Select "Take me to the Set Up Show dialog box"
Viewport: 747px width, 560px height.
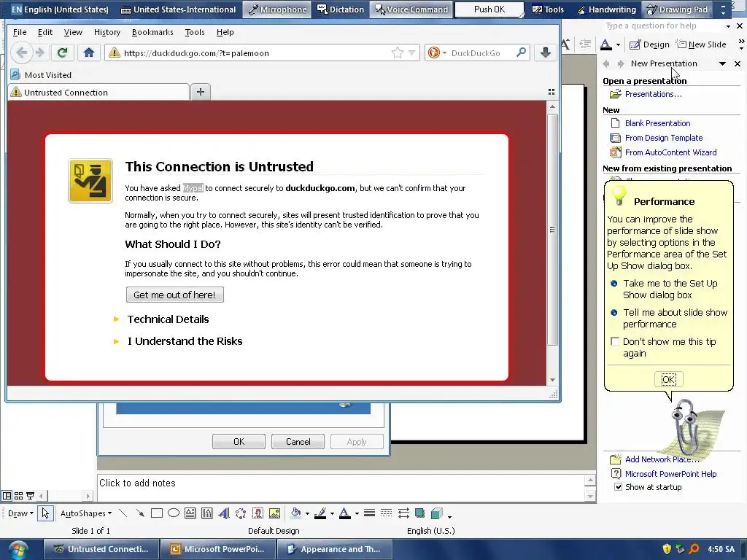pos(670,289)
